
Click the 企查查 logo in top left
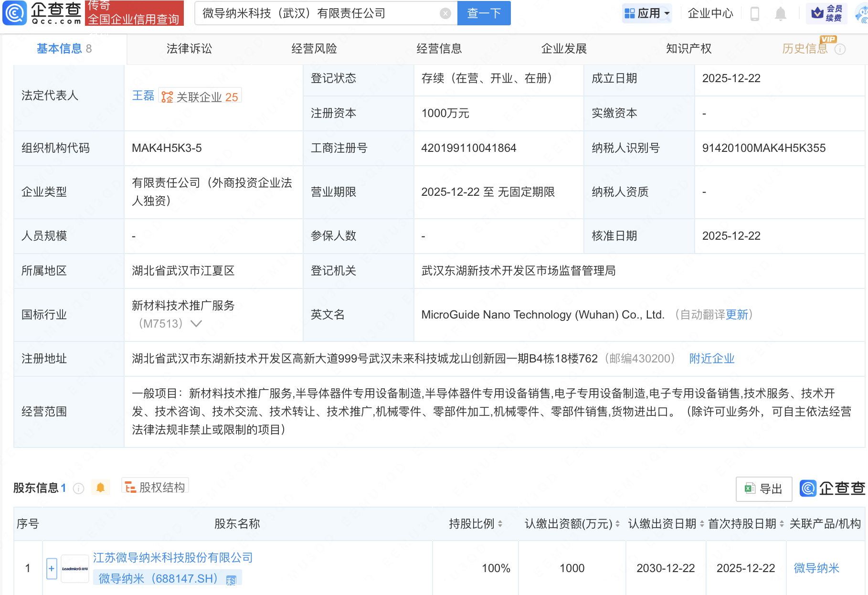point(41,13)
